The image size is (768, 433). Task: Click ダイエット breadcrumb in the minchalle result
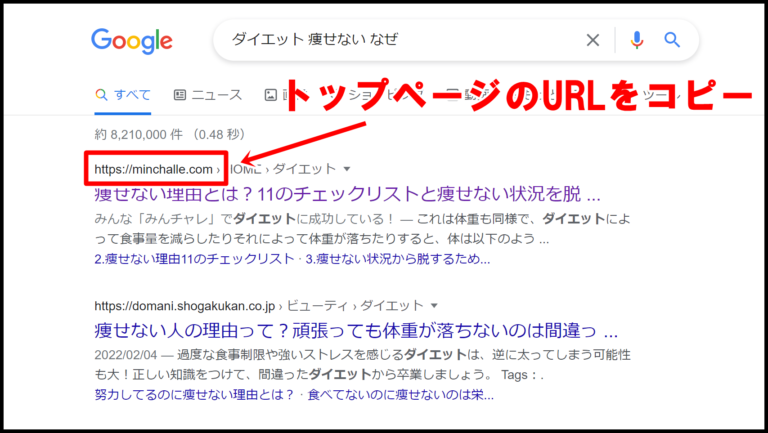(x=304, y=169)
